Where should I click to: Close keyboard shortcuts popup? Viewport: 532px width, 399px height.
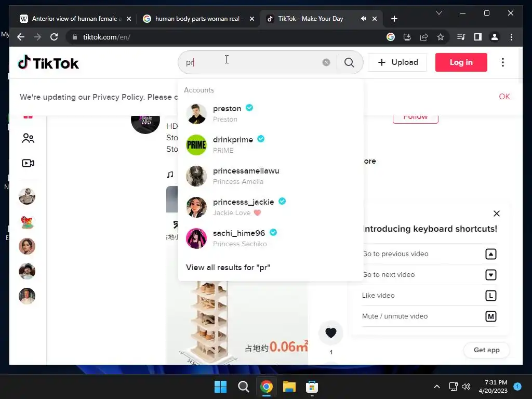(x=496, y=214)
